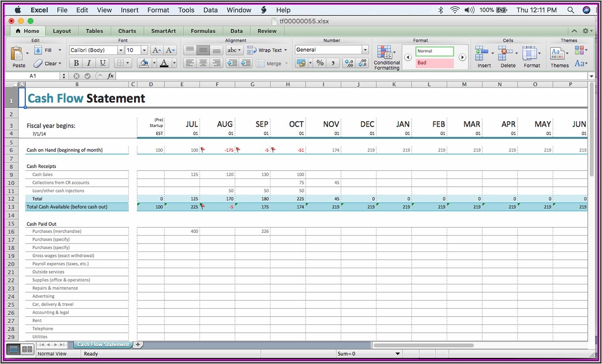
Task: Click the Delete cells icon
Action: tap(505, 53)
